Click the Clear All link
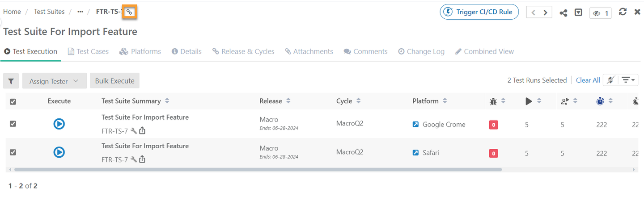The image size is (644, 201). 588,80
